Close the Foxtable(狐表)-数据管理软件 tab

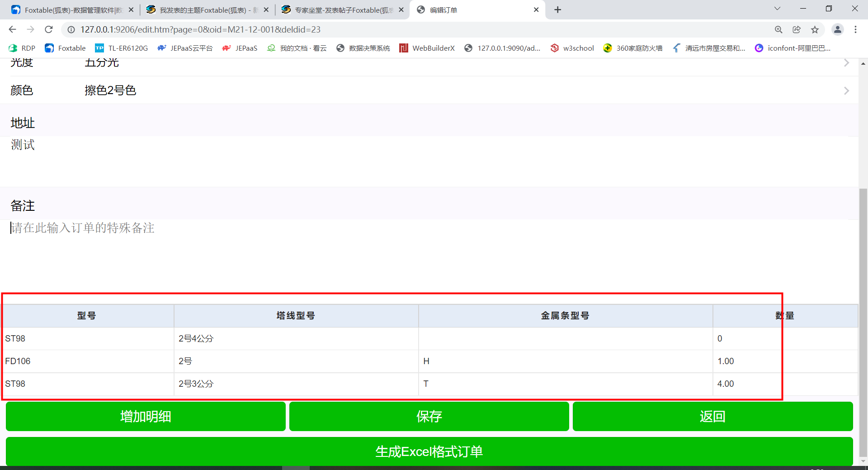point(131,9)
